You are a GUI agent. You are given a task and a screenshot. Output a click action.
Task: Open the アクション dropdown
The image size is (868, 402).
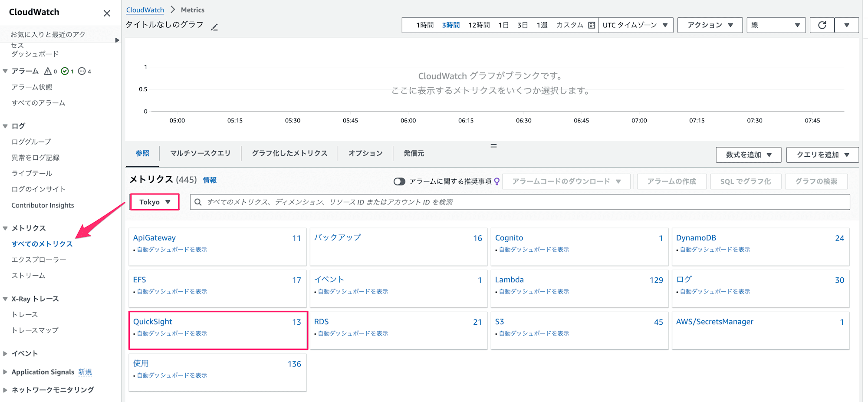tap(710, 25)
